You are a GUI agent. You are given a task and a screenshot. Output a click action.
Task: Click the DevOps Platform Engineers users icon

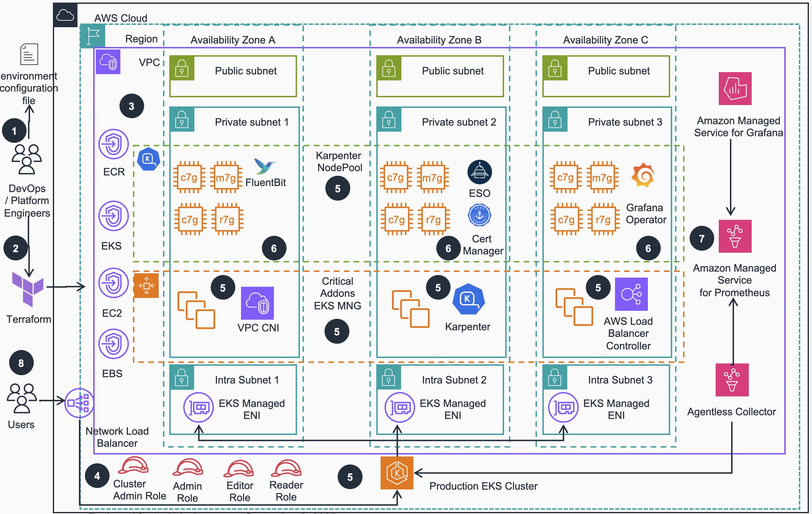click(x=27, y=159)
